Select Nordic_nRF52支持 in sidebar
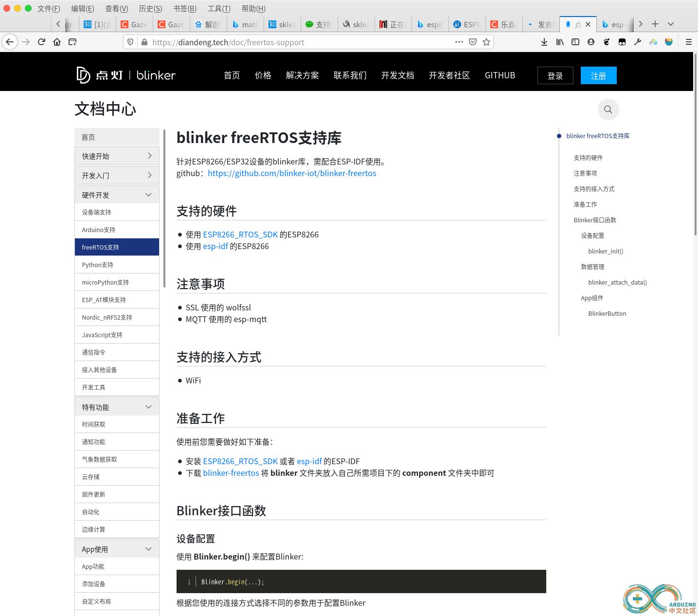Viewport: 698px width, 616px height. click(x=117, y=317)
